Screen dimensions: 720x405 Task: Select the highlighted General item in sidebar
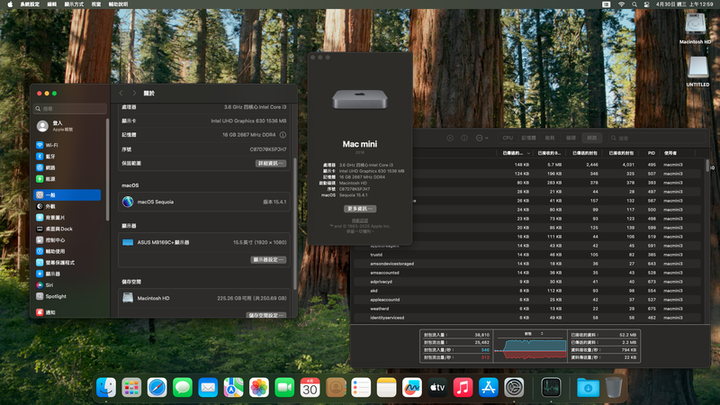(67, 195)
